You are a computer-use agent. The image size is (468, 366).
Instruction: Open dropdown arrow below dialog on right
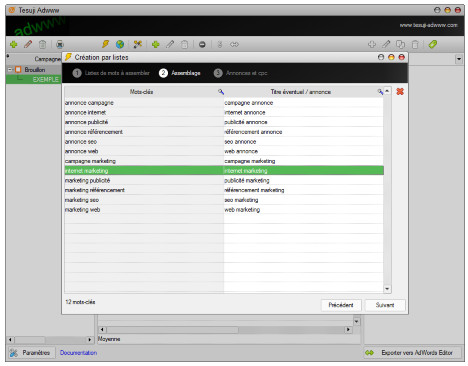coord(357,321)
